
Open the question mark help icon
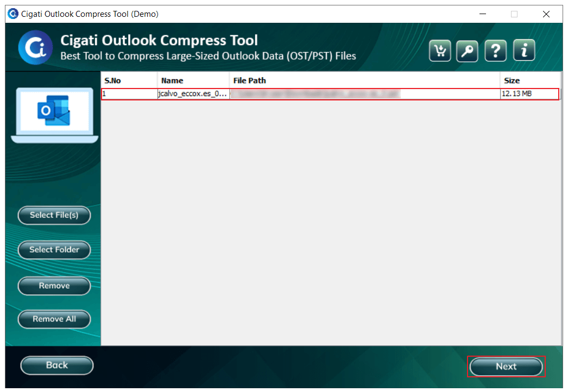(496, 50)
